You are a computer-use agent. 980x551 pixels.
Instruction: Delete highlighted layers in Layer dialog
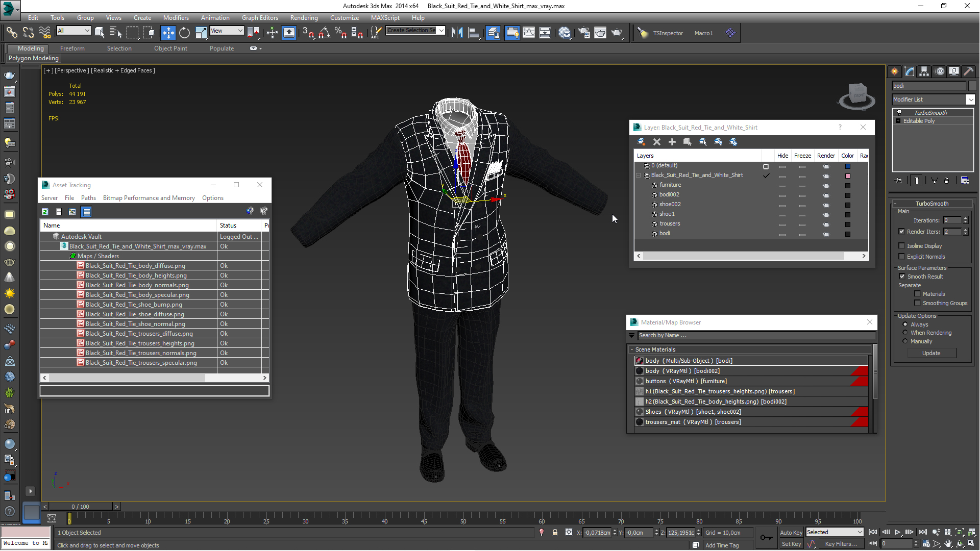[x=657, y=142]
